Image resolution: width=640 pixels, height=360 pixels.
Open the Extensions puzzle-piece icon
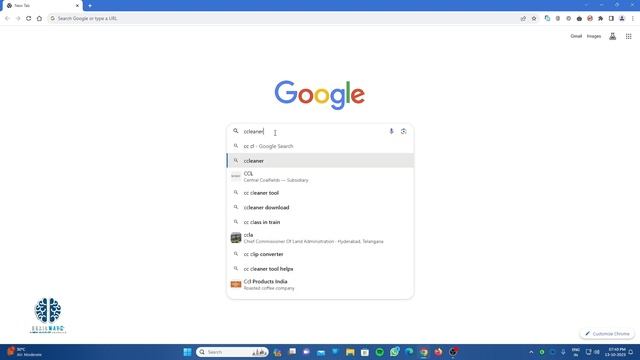click(x=600, y=18)
